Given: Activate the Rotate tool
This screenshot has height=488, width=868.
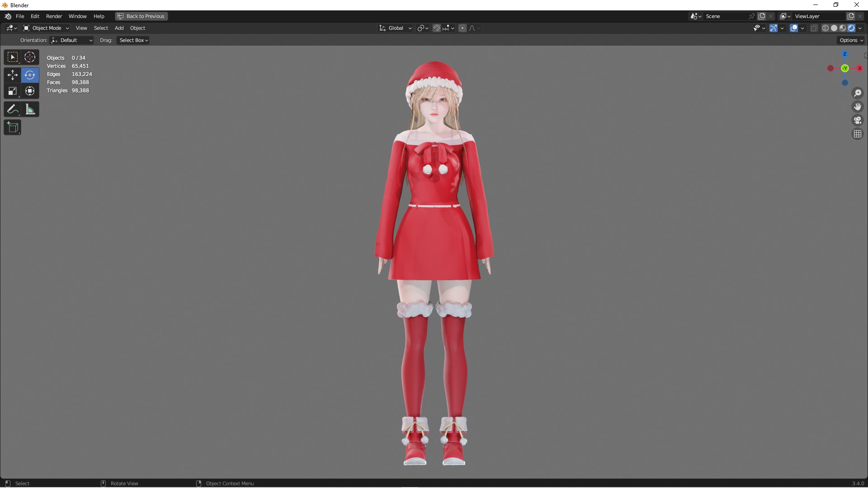Looking at the screenshot, I should [30, 75].
